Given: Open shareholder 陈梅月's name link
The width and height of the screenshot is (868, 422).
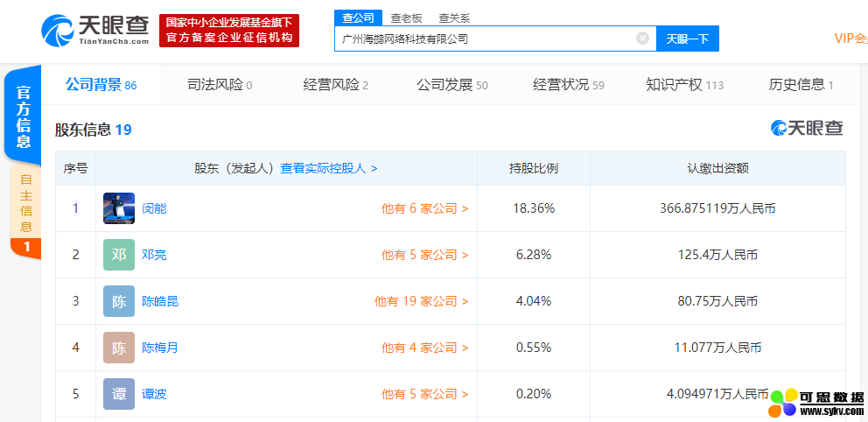Looking at the screenshot, I should pos(160,348).
